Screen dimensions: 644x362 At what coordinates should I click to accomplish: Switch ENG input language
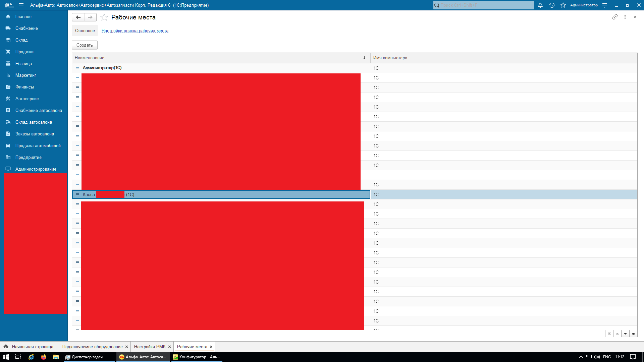point(607,357)
